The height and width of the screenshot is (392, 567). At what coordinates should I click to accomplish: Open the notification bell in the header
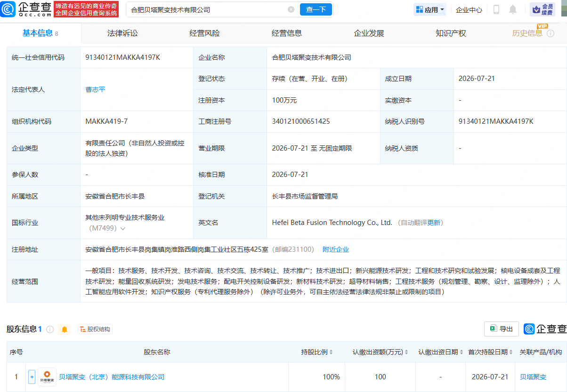click(x=513, y=9)
